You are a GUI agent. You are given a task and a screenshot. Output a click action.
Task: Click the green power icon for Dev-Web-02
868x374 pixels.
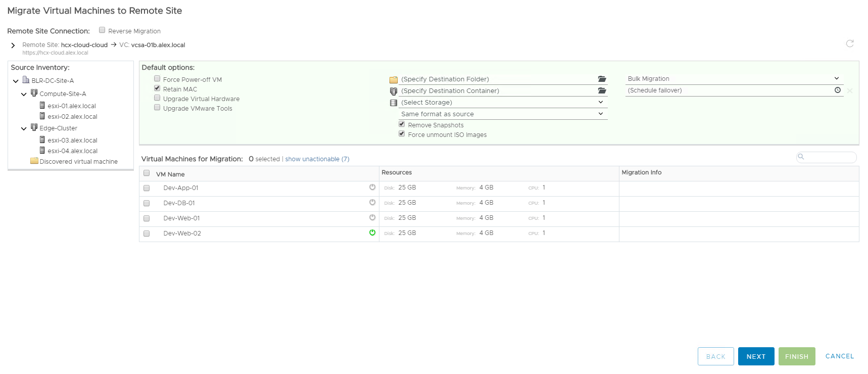point(372,233)
